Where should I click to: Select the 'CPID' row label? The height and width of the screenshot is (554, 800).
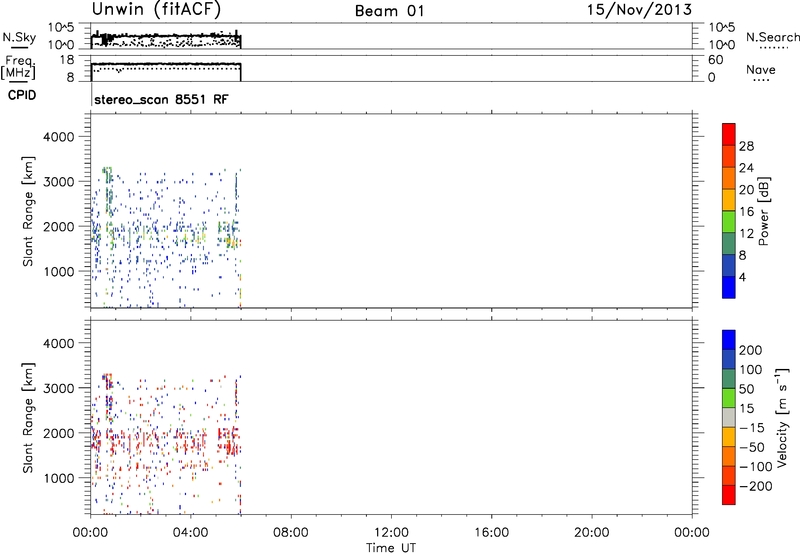click(21, 95)
